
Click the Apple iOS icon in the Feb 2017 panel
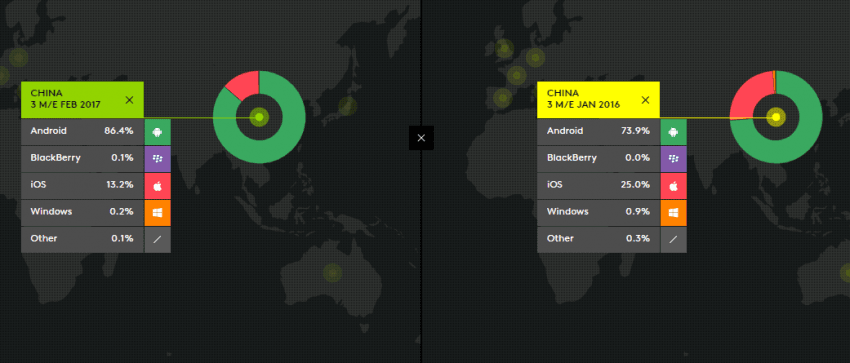[x=158, y=186]
